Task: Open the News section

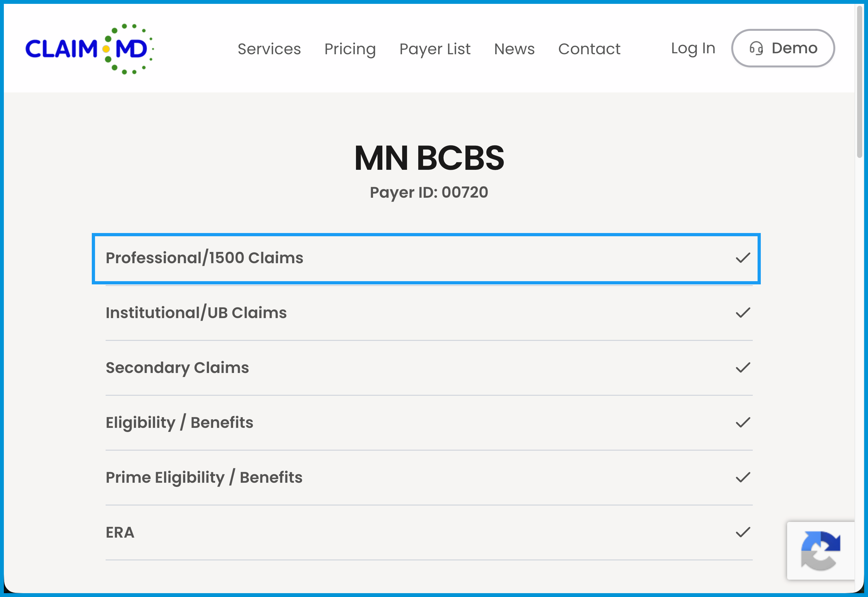Action: (x=514, y=49)
